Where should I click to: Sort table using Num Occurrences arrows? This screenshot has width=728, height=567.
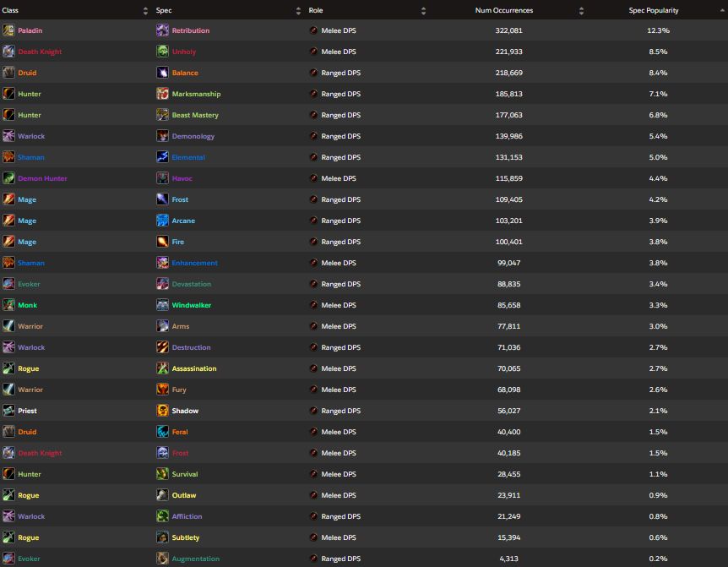click(x=581, y=11)
